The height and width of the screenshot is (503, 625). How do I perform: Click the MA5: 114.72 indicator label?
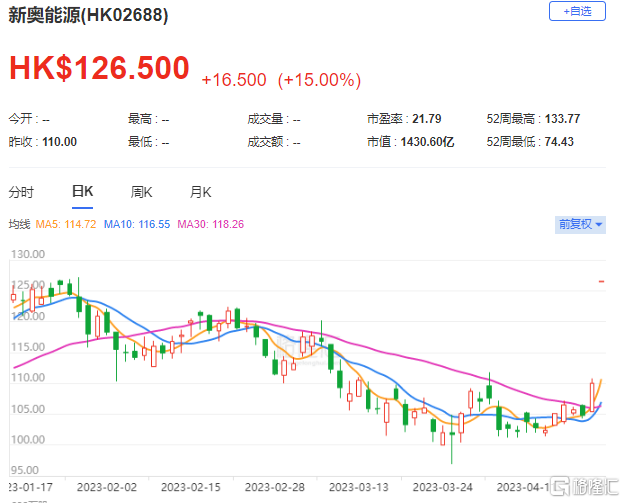[x=66, y=224]
